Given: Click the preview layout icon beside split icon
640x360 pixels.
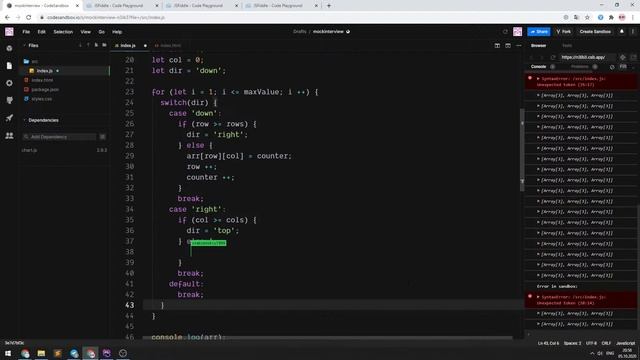Looking at the screenshot, I should pyautogui.click(x=508, y=46).
